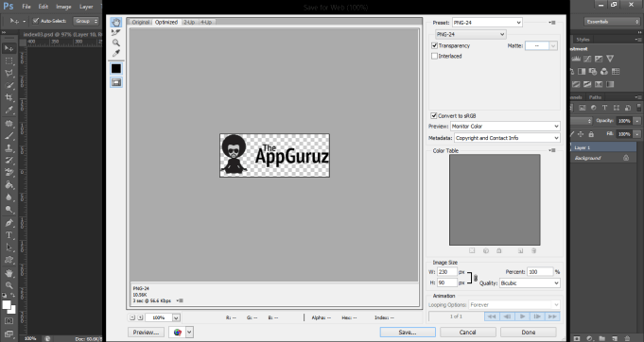Viewport: 644px width, 342px height.
Task: Switch to the 2-Up tab
Action: pos(189,22)
